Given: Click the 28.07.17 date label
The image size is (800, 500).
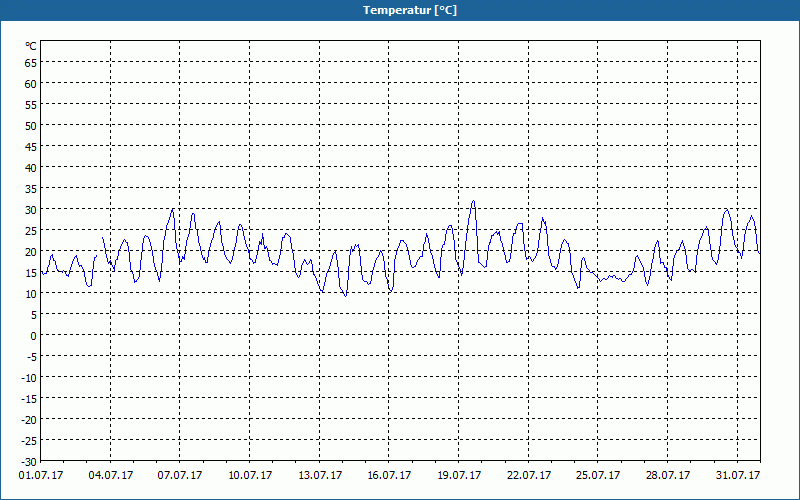Looking at the screenshot, I should (668, 475).
